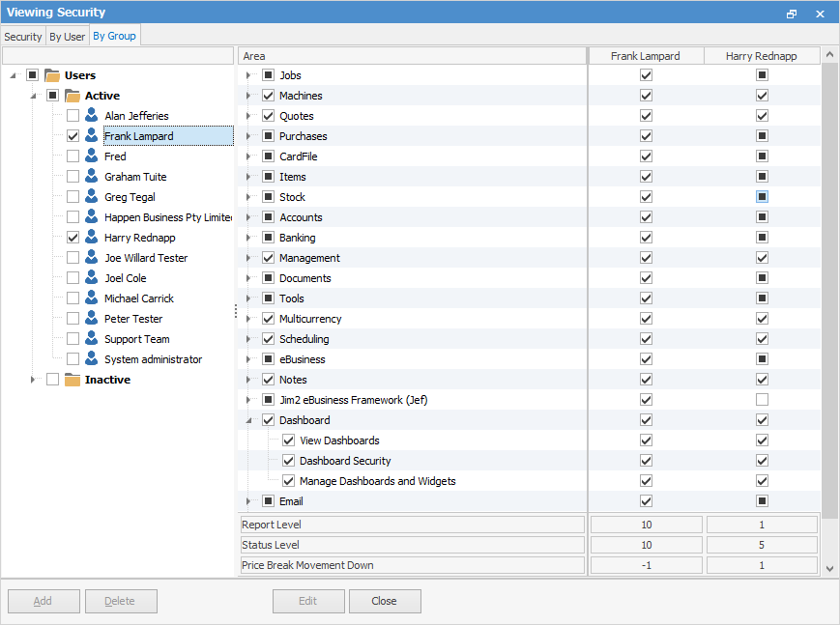
Task: Click the user icon beside Harry Rednapp
Action: [92, 237]
